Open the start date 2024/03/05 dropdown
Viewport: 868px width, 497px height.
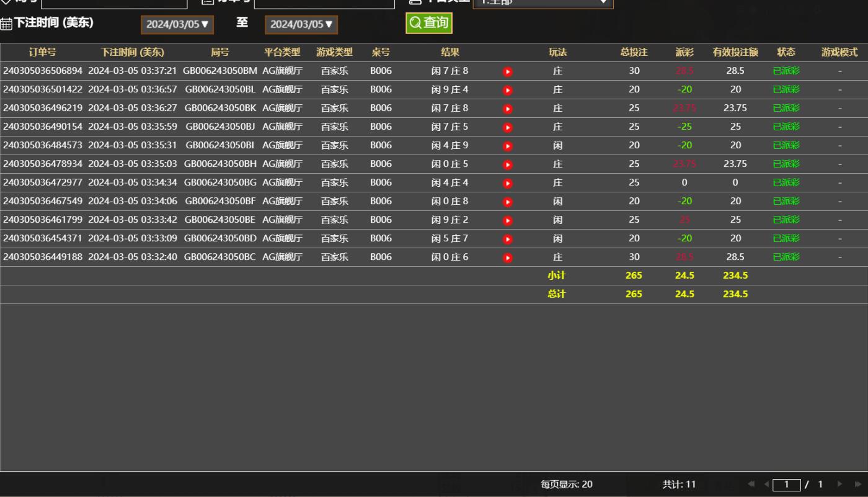pyautogui.click(x=177, y=24)
